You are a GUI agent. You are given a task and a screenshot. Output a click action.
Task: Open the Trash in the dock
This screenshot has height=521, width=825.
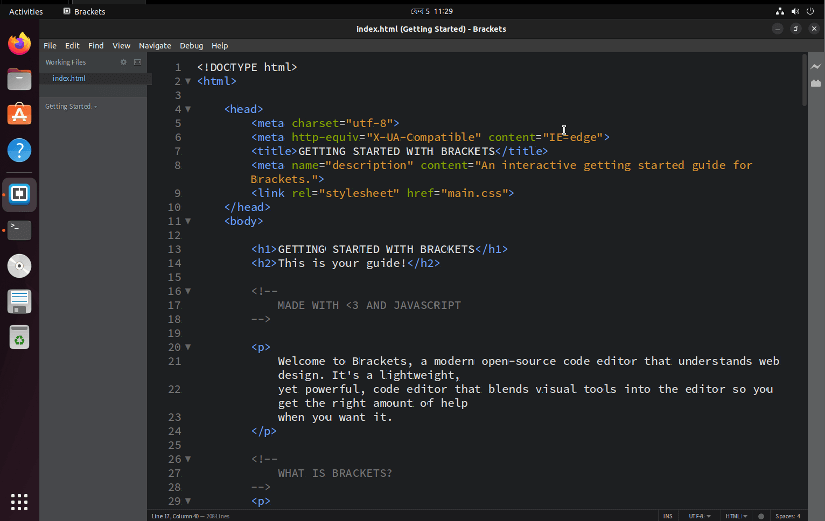[x=19, y=337]
